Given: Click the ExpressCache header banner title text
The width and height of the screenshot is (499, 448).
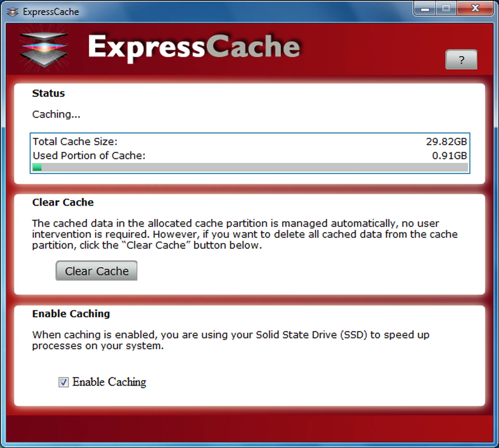Looking at the screenshot, I should coord(194,47).
